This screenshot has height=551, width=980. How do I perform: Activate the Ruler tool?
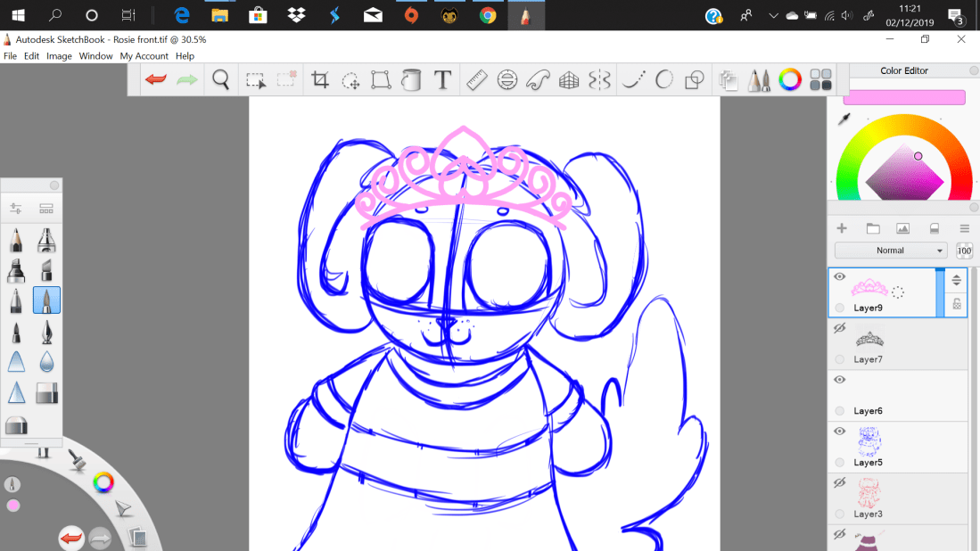(476, 80)
